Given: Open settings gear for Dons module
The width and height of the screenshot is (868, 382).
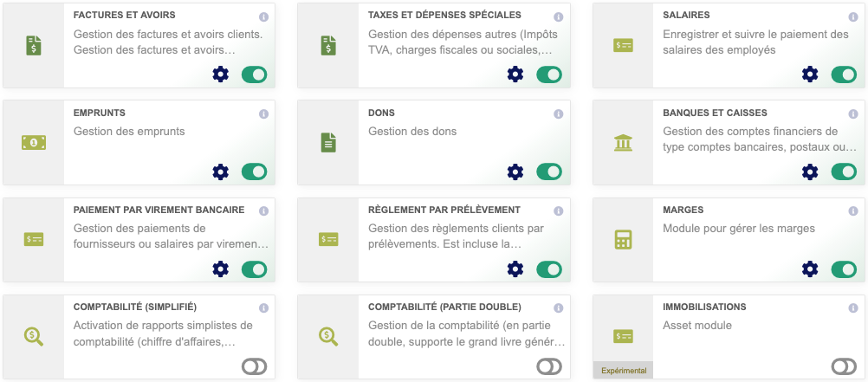Looking at the screenshot, I should [515, 172].
